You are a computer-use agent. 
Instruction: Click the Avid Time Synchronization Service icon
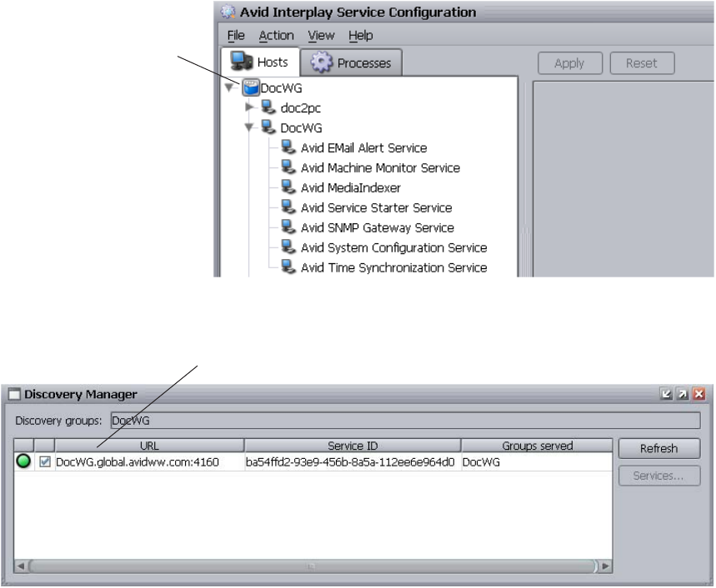click(x=288, y=267)
